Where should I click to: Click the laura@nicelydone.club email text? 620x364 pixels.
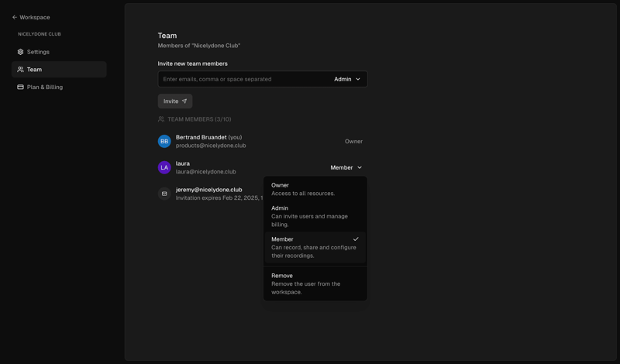205,171
